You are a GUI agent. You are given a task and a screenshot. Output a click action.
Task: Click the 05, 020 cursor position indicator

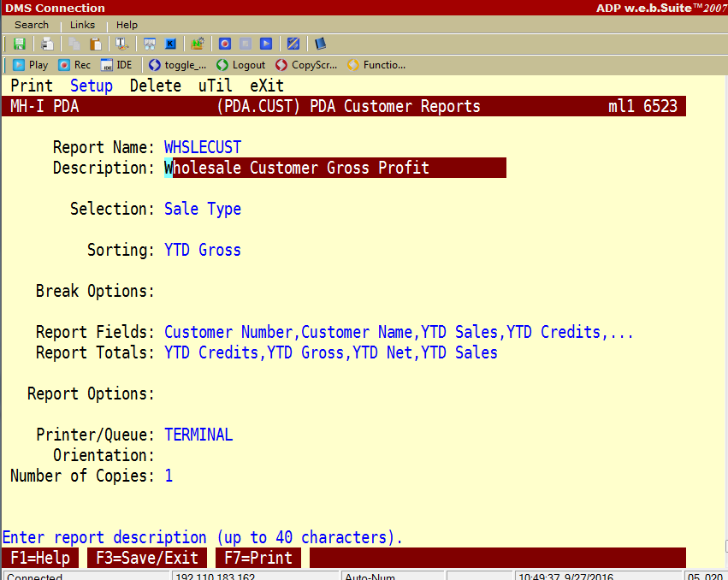pos(705,577)
